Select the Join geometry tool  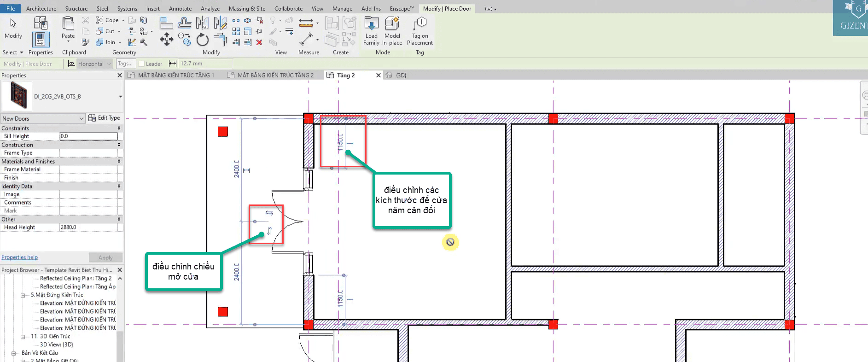(x=105, y=42)
